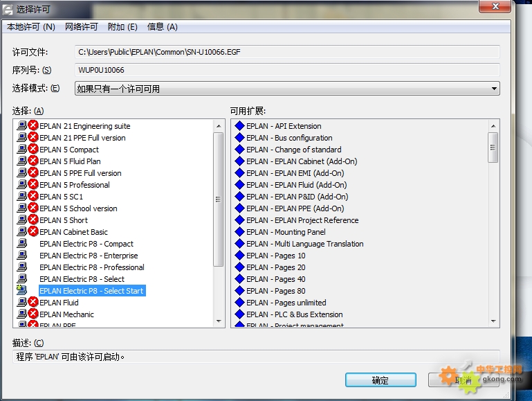Cancel with the 取消 button
The height and width of the screenshot is (401, 532).
point(464,380)
